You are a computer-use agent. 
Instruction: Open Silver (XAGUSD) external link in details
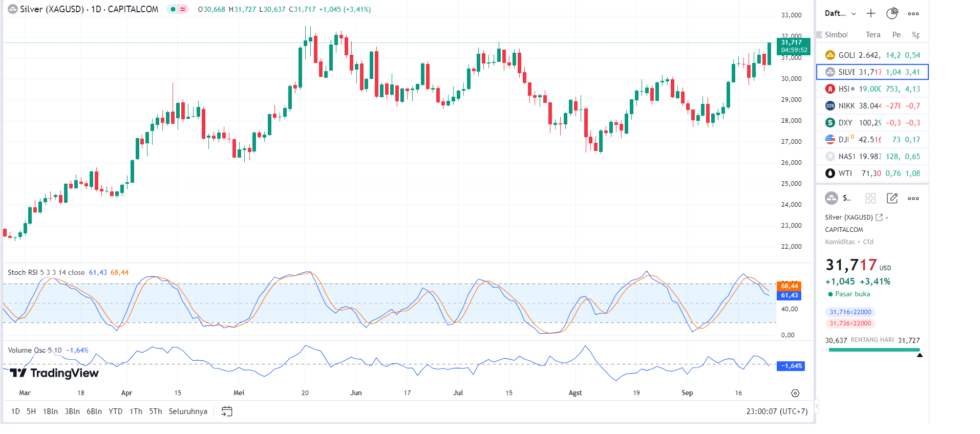click(x=879, y=218)
